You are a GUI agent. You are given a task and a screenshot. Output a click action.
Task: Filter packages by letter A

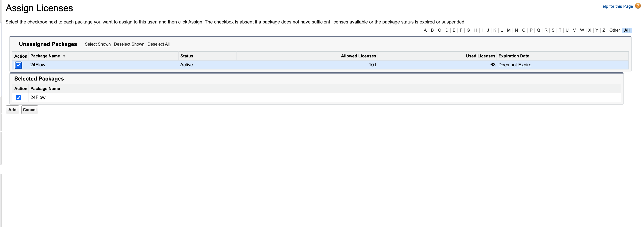click(x=425, y=30)
